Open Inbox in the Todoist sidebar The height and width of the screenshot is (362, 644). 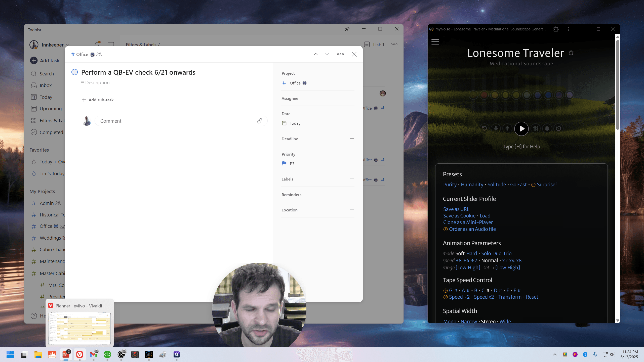click(46, 85)
